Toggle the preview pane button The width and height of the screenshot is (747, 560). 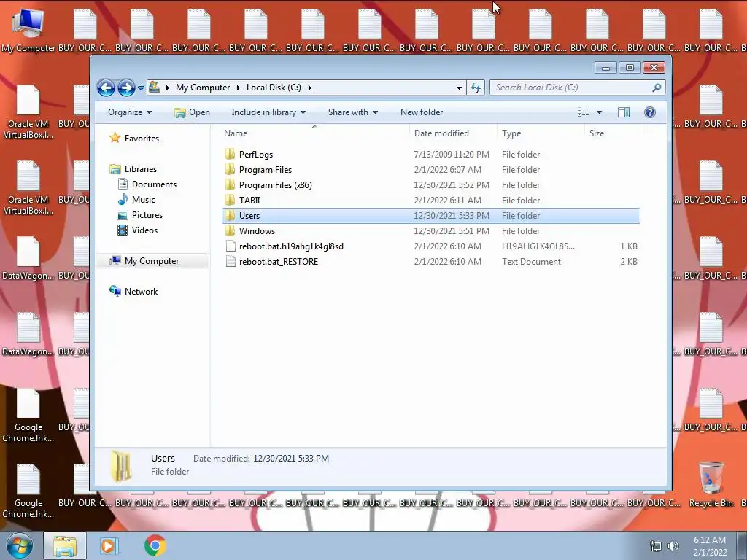[x=624, y=112]
